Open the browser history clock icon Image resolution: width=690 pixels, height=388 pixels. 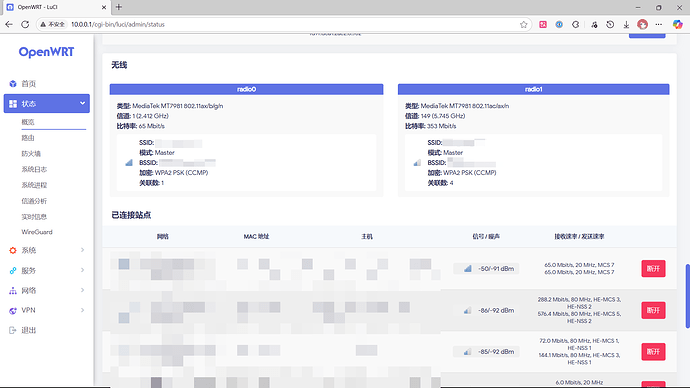[610, 25]
